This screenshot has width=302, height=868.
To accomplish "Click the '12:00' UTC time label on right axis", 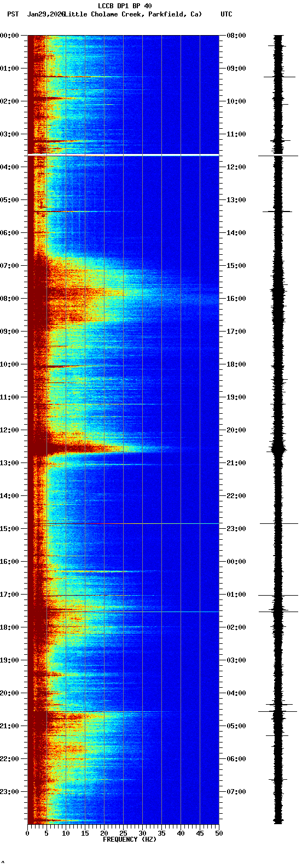I will click(236, 167).
